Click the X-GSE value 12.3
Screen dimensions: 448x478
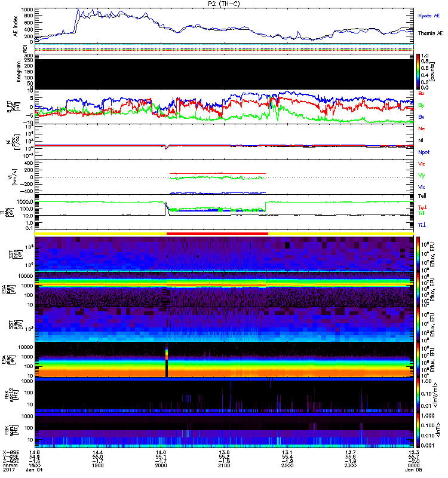[x=413, y=453]
